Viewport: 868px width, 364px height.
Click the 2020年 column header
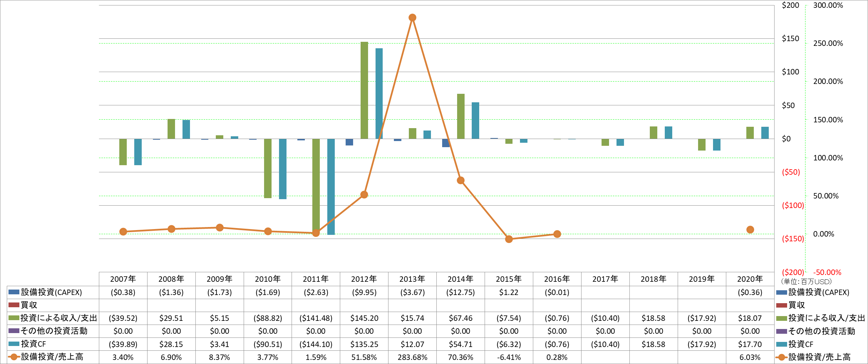(x=750, y=279)
